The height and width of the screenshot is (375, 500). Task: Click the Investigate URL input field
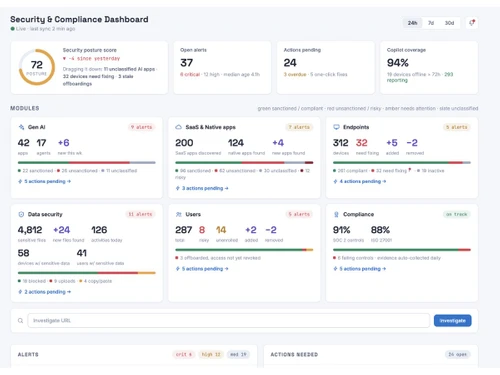[x=229, y=321]
